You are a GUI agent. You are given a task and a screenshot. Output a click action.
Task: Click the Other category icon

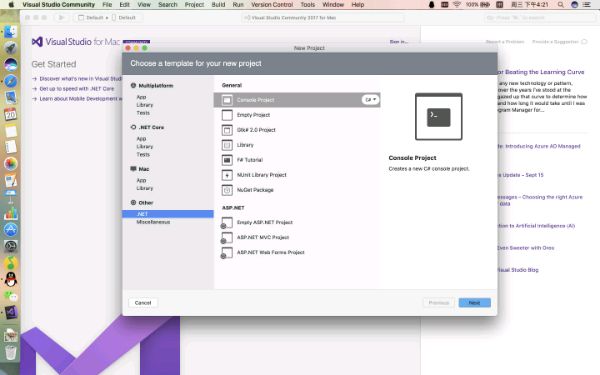click(133, 202)
